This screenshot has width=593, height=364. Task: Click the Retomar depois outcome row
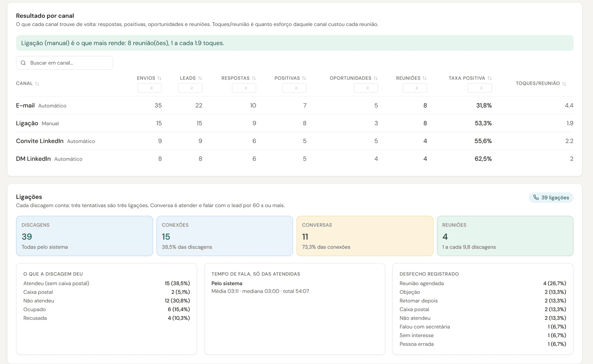483,301
